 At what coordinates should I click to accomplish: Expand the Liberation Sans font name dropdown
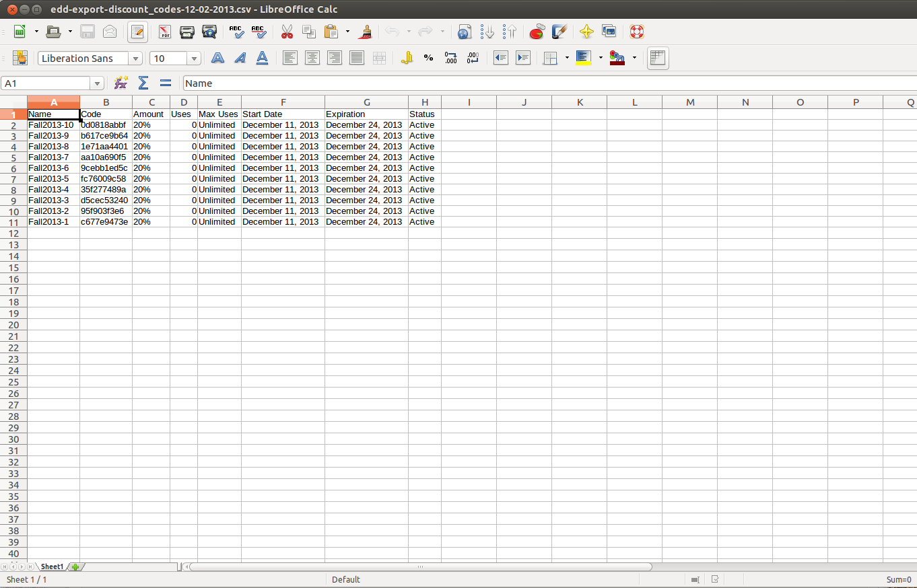(136, 59)
